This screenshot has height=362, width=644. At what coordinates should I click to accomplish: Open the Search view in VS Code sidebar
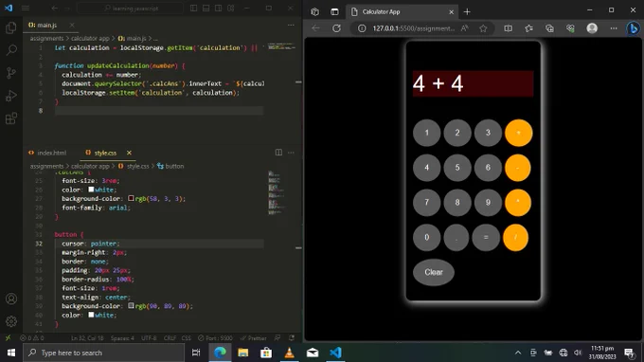[x=11, y=50]
